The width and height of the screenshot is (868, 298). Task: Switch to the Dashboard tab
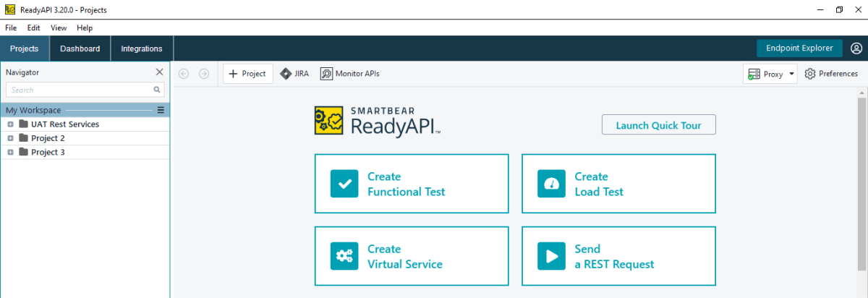(80, 48)
